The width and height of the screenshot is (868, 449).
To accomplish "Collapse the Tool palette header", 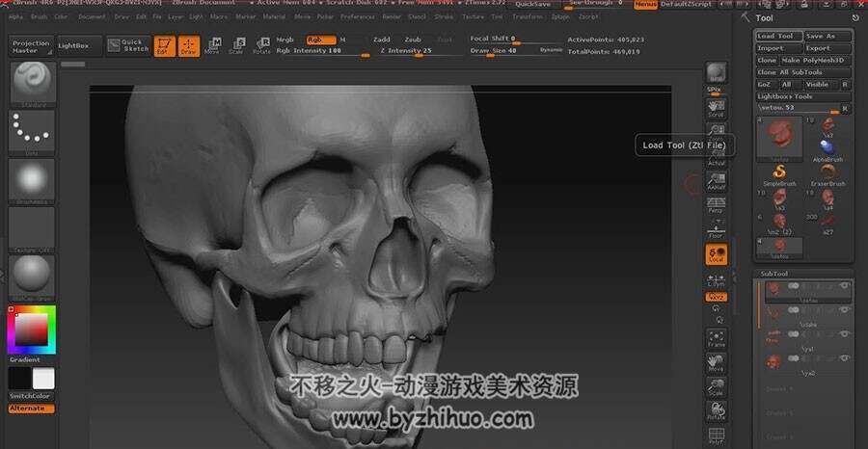I will pyautogui.click(x=765, y=18).
